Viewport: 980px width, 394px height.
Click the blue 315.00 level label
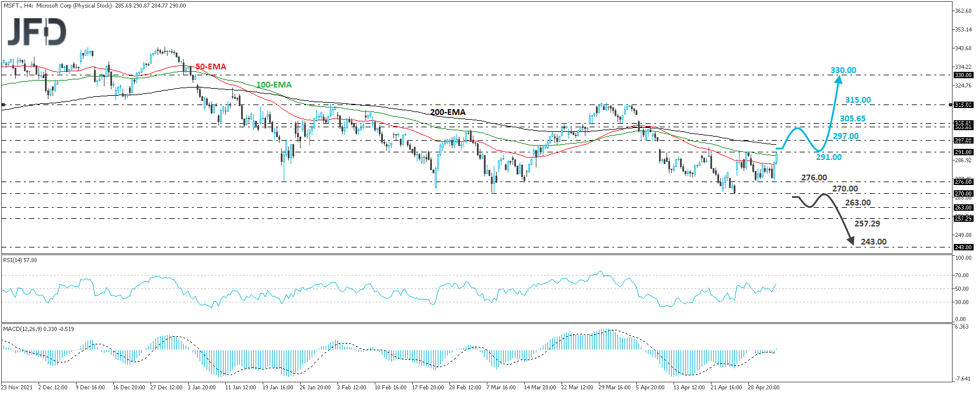(x=858, y=100)
